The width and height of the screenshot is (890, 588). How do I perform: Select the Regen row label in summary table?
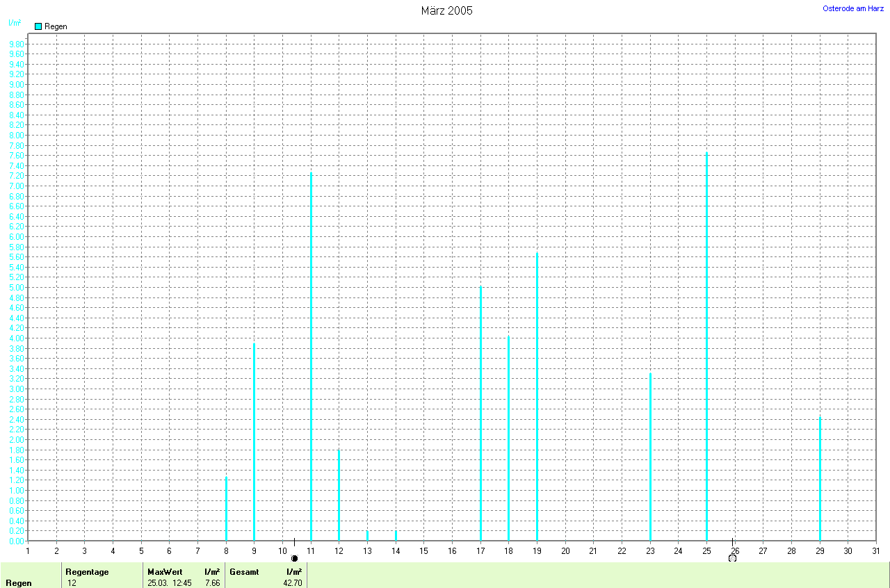point(19,583)
